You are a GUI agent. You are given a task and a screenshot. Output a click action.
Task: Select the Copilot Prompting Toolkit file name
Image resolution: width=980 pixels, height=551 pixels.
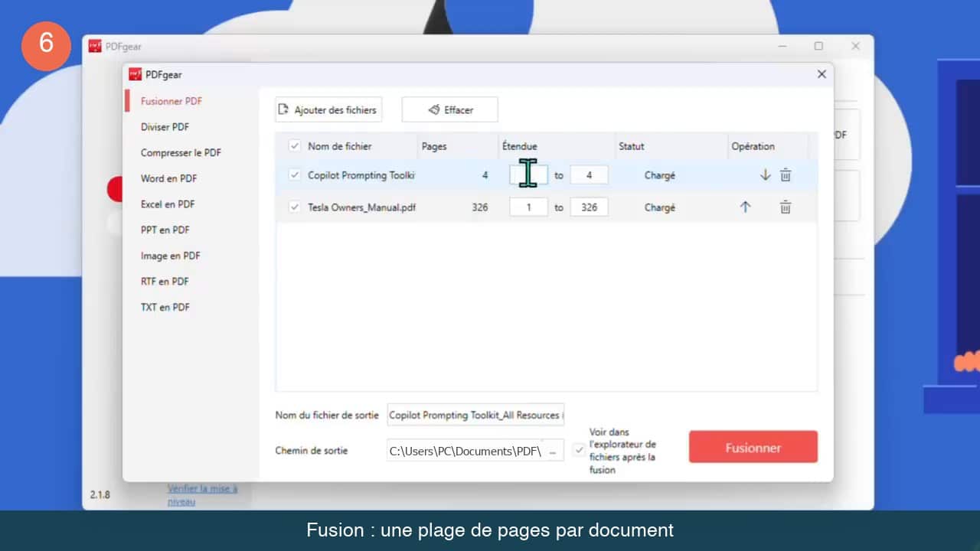[361, 175]
